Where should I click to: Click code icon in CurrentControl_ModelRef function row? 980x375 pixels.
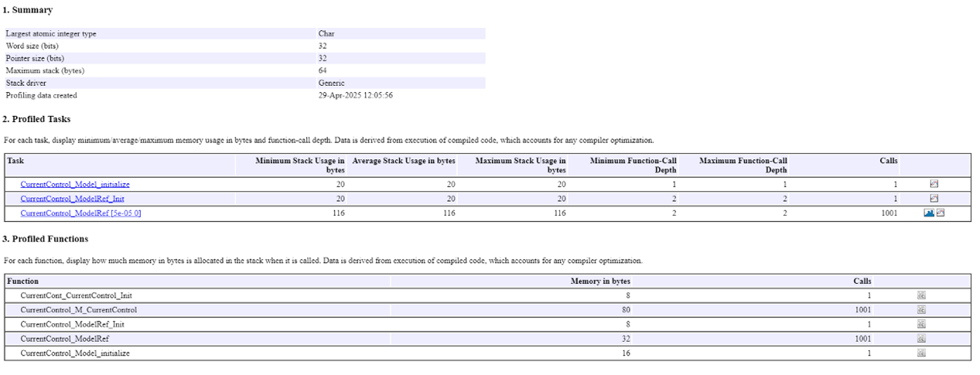point(921,339)
